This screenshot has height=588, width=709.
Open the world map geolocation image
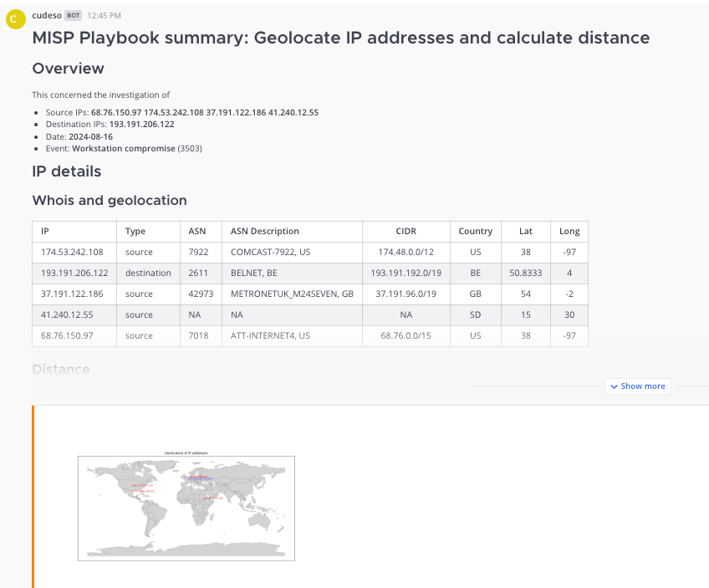tap(186, 507)
